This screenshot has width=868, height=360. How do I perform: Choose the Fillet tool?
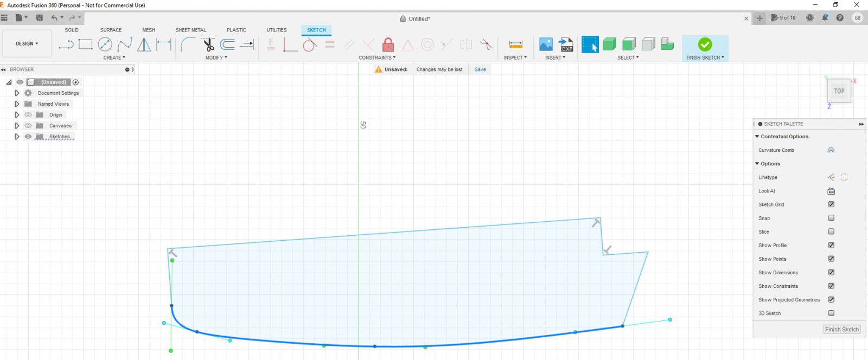coord(188,44)
